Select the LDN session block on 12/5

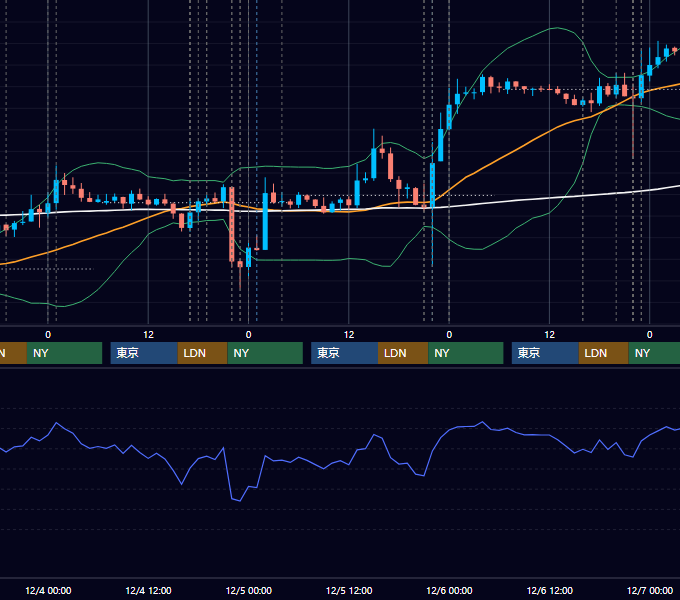[403, 353]
